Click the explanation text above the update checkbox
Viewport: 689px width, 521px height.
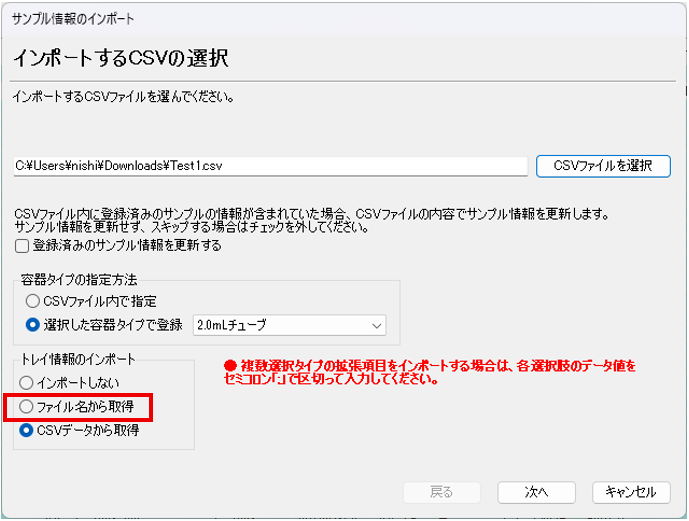pos(310,221)
